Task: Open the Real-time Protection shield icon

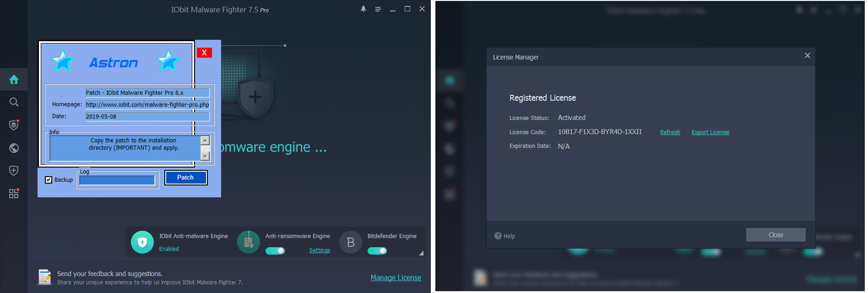Action: (x=14, y=125)
